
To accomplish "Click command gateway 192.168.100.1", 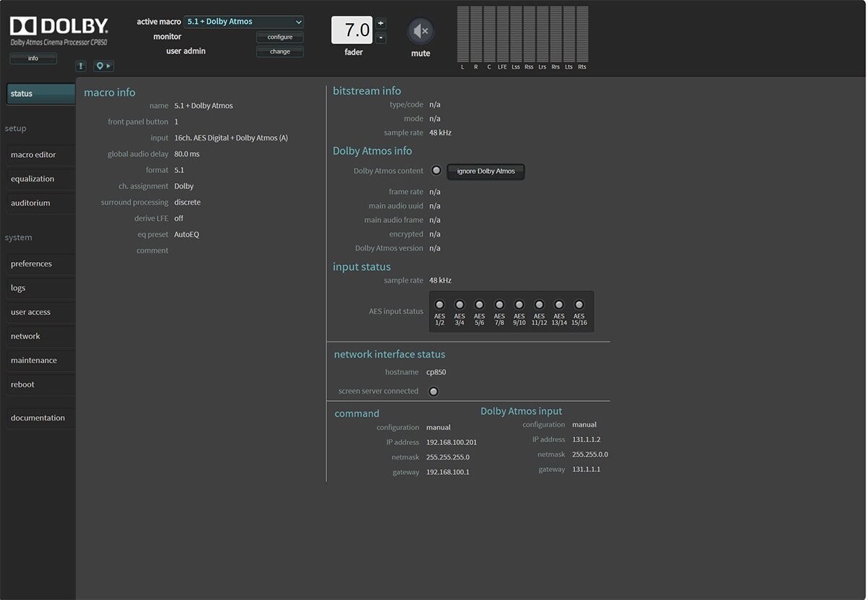I will [448, 472].
